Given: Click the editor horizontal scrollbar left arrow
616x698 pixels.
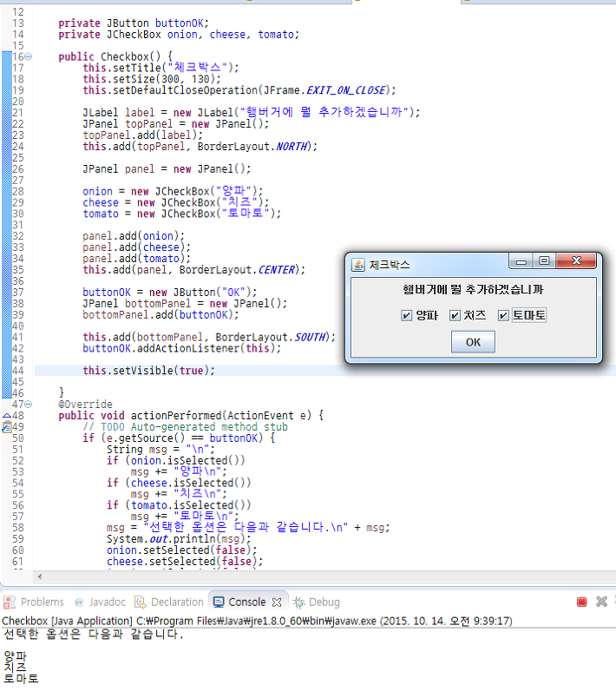Looking at the screenshot, I should (x=40, y=577).
